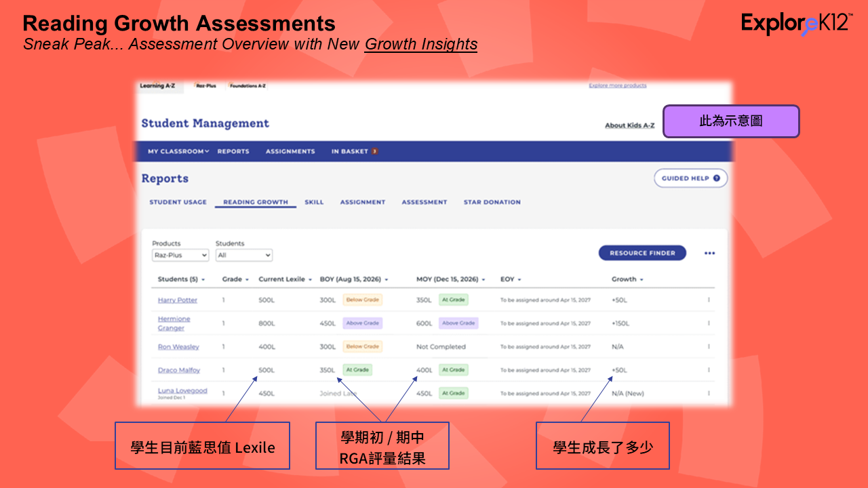Click the In Basket count badge
The image size is (868, 488).
coord(374,151)
